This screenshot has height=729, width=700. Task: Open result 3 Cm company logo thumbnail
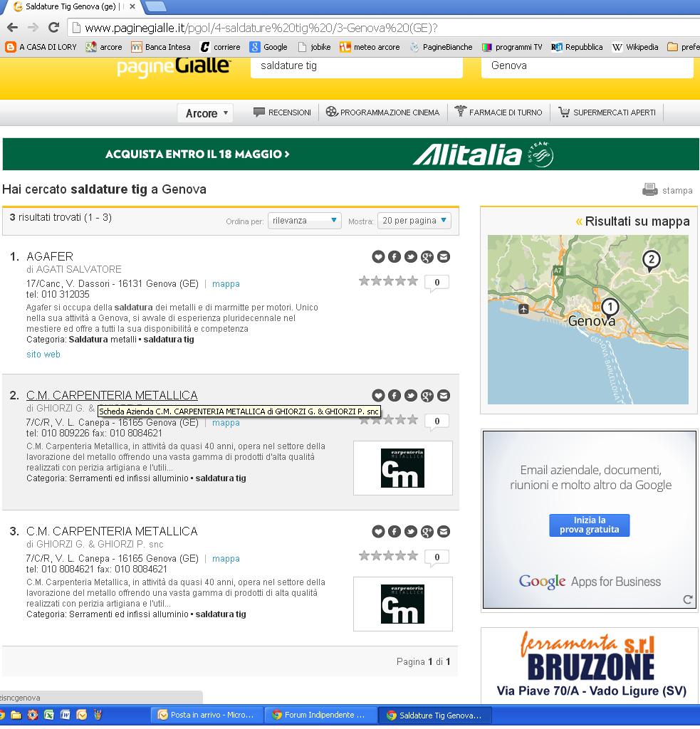(403, 604)
